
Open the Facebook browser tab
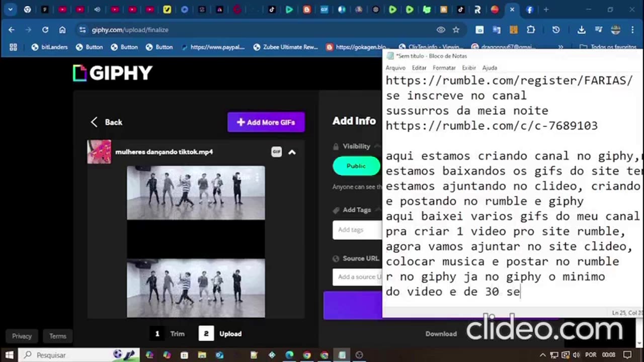[529, 10]
